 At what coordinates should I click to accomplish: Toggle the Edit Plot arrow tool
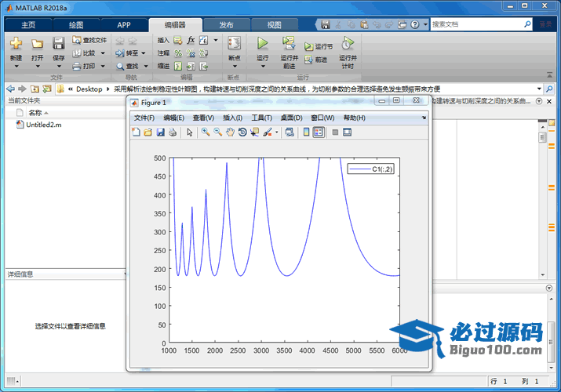point(189,132)
